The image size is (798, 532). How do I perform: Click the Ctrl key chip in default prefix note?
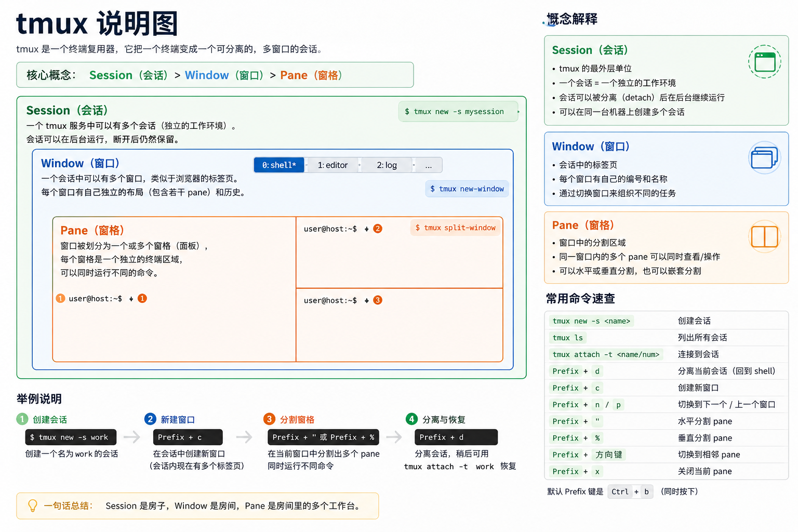point(620,491)
